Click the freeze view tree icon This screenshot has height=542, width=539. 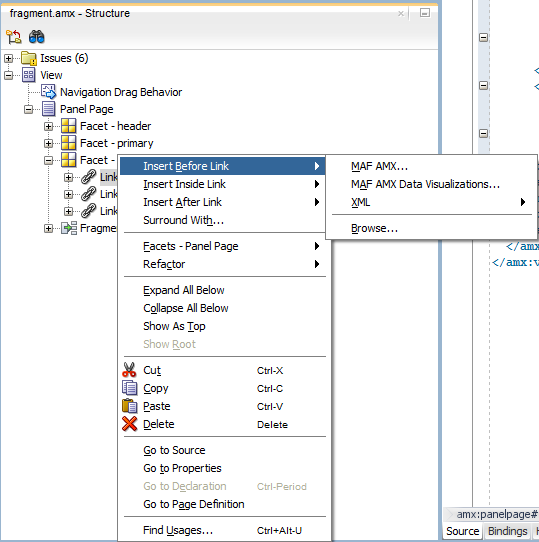click(x=13, y=37)
